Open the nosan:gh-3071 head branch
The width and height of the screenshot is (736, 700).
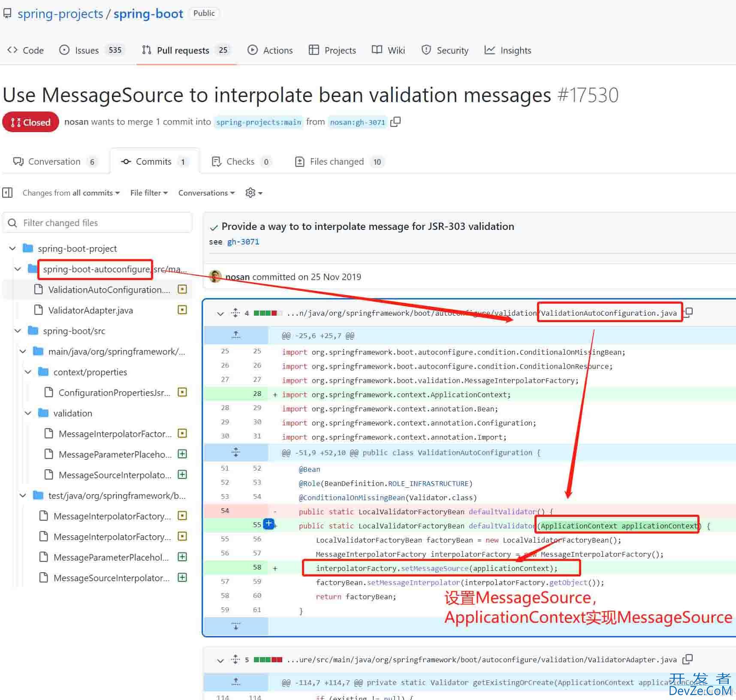(x=357, y=122)
